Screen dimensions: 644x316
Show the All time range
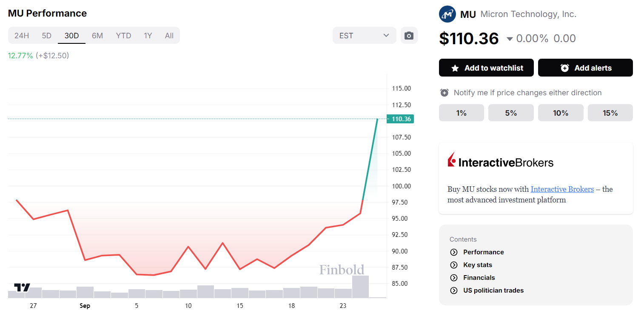point(169,35)
